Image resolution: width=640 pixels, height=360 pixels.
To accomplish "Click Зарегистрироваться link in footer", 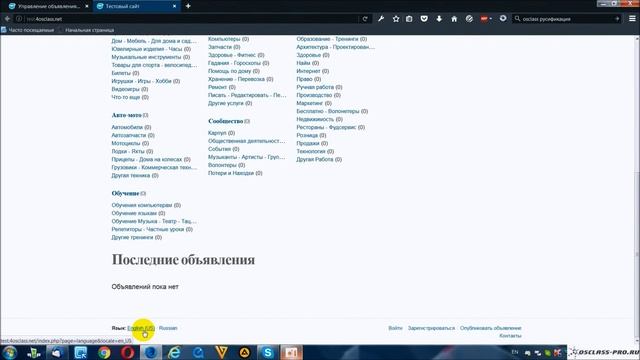I will [x=431, y=328].
